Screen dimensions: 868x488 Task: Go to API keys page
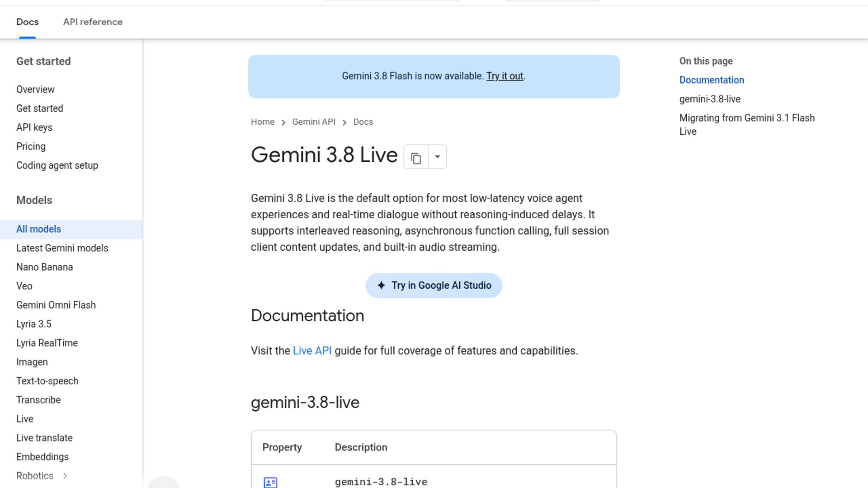[34, 127]
